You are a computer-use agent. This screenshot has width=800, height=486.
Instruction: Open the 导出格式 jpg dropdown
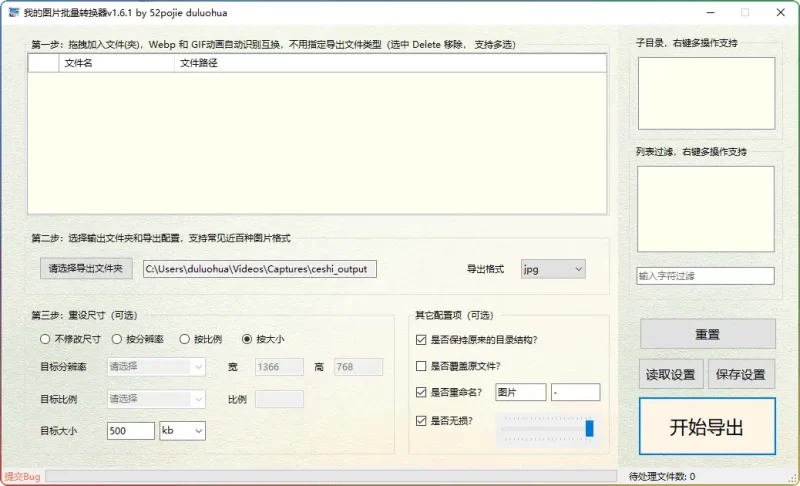[x=552, y=269]
